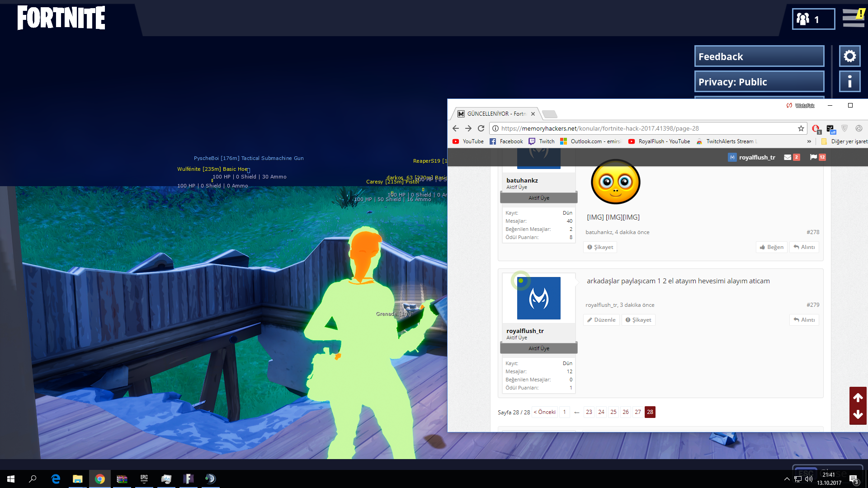Screen dimensions: 868x488
Task: Open the forum inbox envelope icon
Action: pos(792,157)
